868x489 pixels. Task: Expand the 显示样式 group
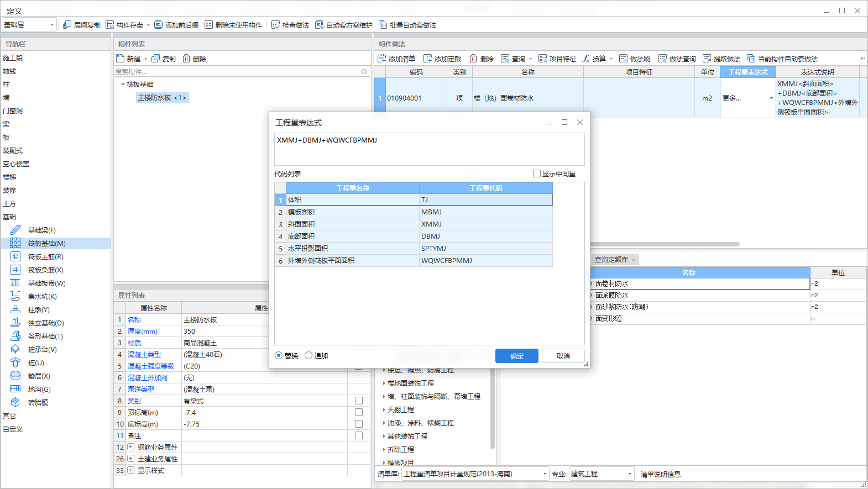coord(130,470)
